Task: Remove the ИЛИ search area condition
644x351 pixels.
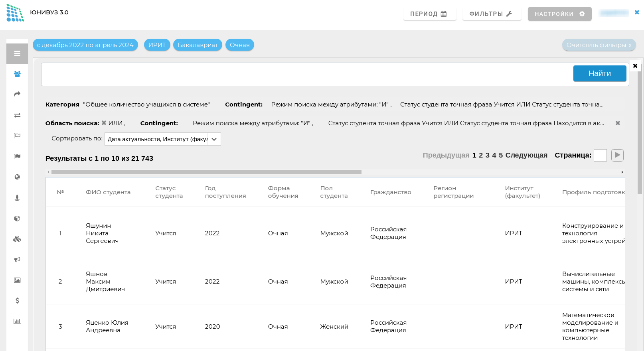Action: 104,123
